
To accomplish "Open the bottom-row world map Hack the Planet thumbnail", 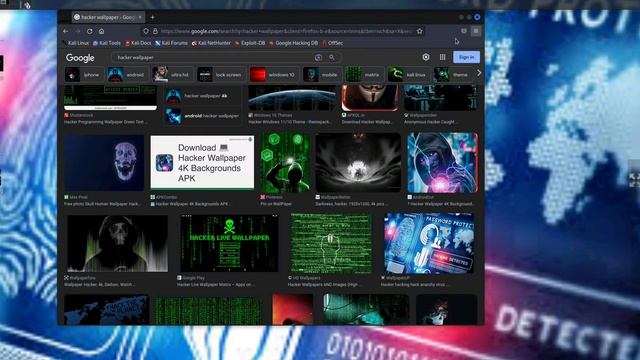I will pyautogui.click(x=107, y=309).
